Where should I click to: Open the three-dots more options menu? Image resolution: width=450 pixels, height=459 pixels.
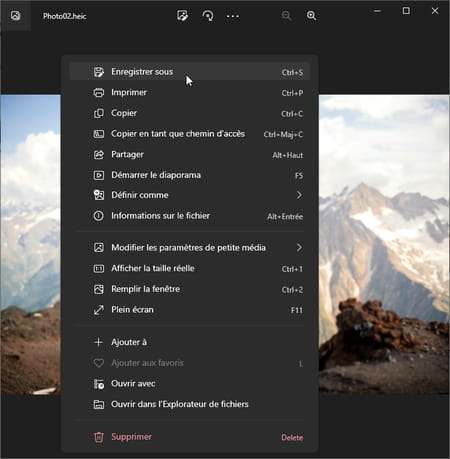coord(232,16)
